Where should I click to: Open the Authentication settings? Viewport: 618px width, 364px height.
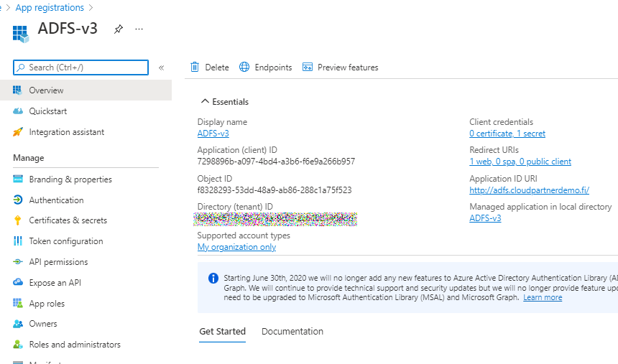tap(56, 200)
